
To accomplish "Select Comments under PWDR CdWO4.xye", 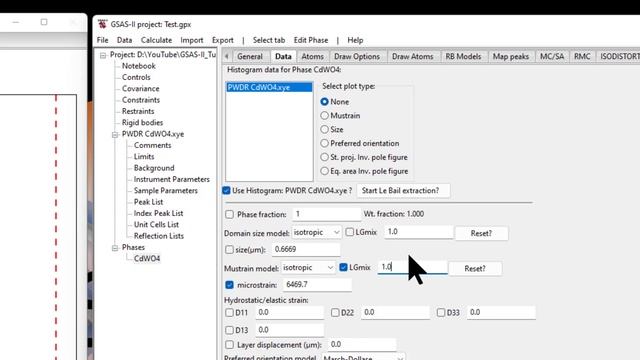I will click(x=152, y=145).
